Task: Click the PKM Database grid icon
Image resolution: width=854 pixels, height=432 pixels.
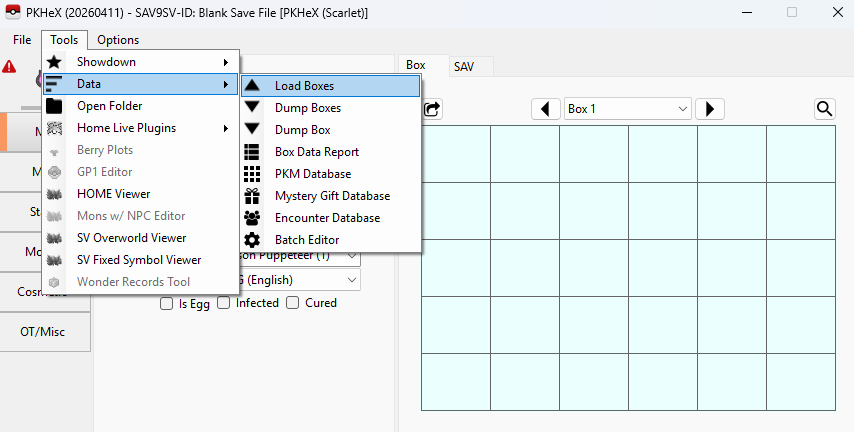Action: [253, 174]
